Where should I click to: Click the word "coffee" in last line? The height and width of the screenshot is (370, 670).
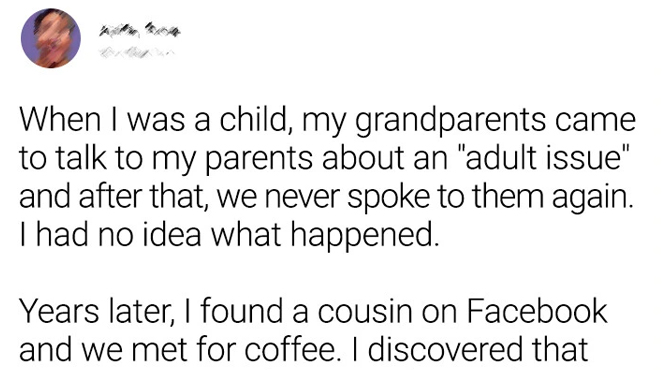[x=290, y=349]
